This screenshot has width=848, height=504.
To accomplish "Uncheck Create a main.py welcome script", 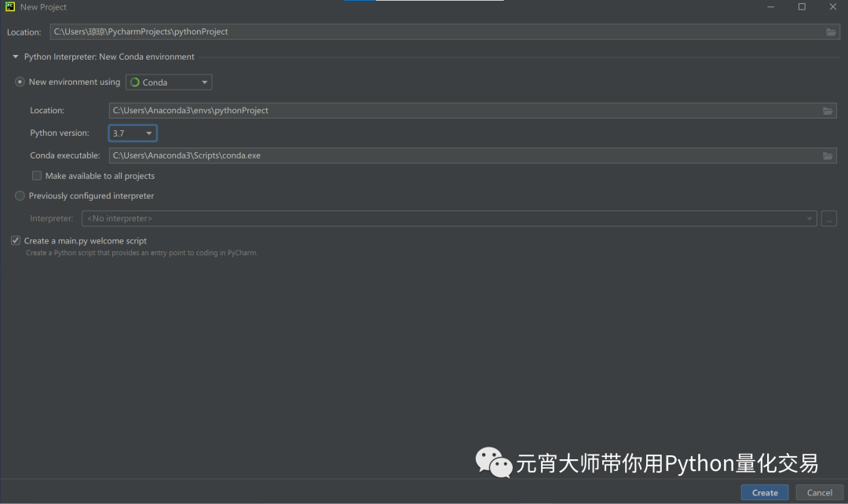I will pos(16,241).
